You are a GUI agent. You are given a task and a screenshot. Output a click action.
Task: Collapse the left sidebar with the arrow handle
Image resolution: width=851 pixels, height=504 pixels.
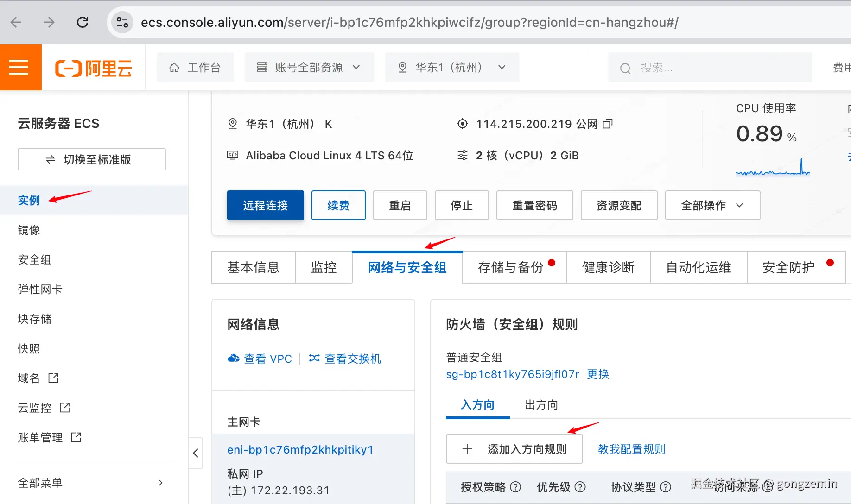point(196,453)
